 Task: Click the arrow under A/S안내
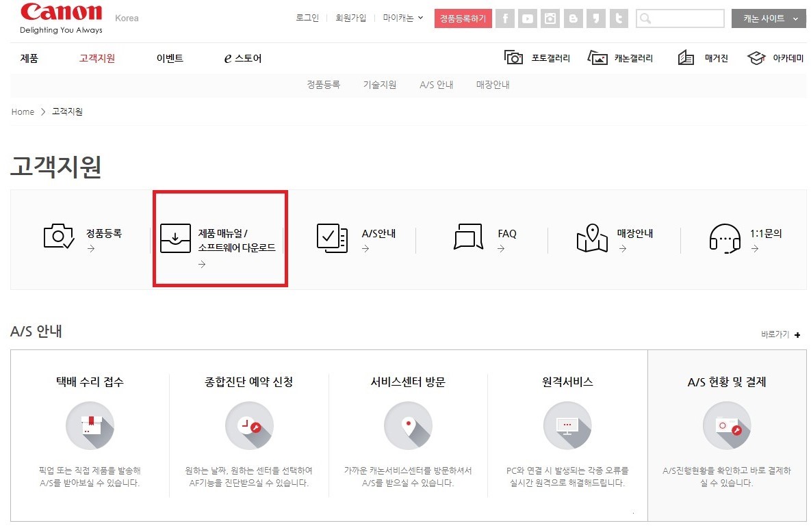[x=365, y=249]
